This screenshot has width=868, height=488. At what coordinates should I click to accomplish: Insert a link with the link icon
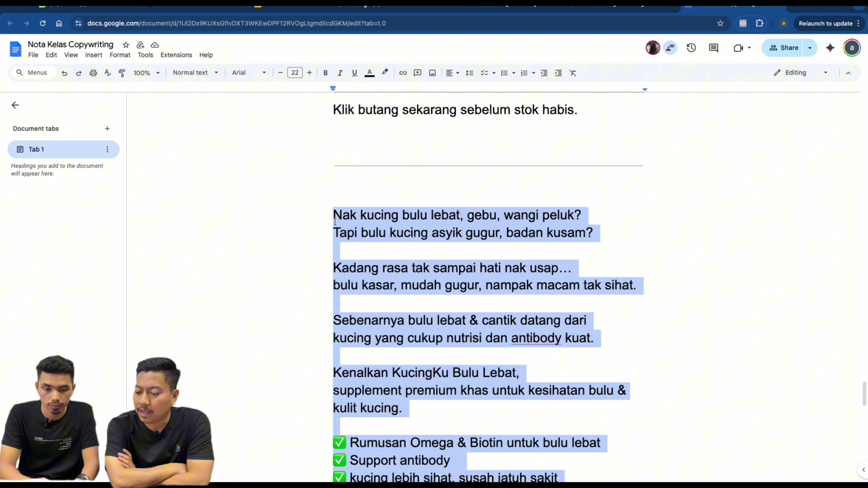403,73
